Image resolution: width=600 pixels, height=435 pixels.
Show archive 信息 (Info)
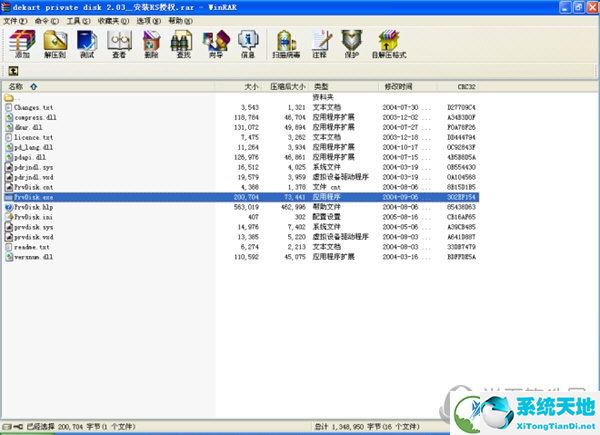248,44
